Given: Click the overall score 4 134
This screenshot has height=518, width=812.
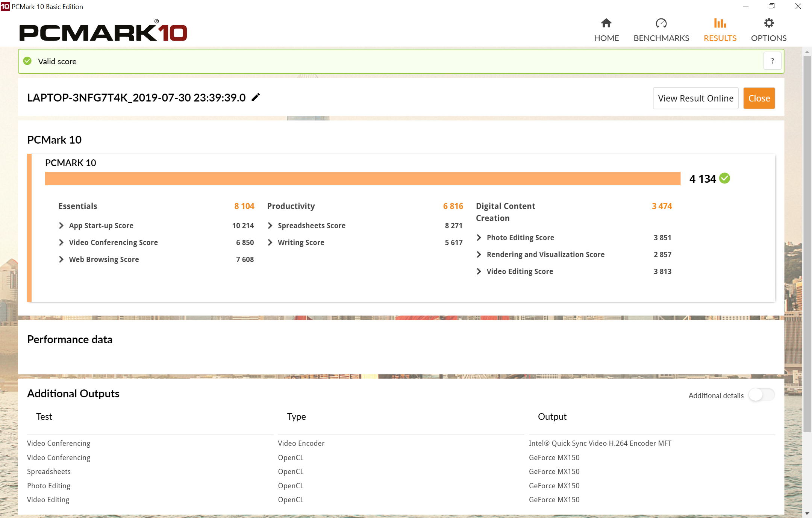Looking at the screenshot, I should (x=703, y=179).
